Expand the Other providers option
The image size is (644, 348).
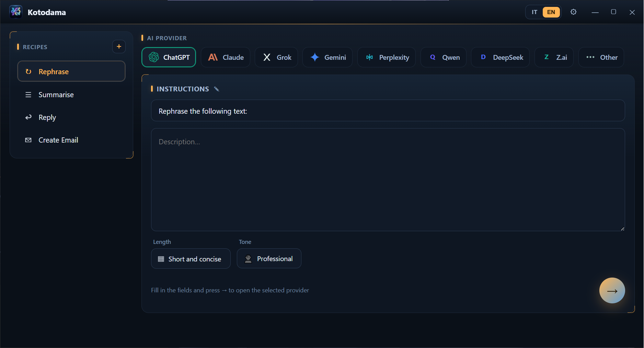pos(601,57)
